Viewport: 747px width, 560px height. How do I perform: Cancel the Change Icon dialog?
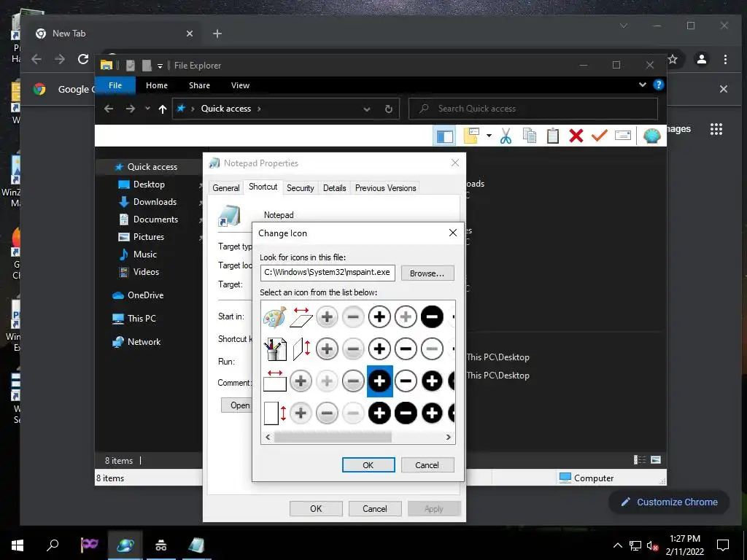point(427,464)
